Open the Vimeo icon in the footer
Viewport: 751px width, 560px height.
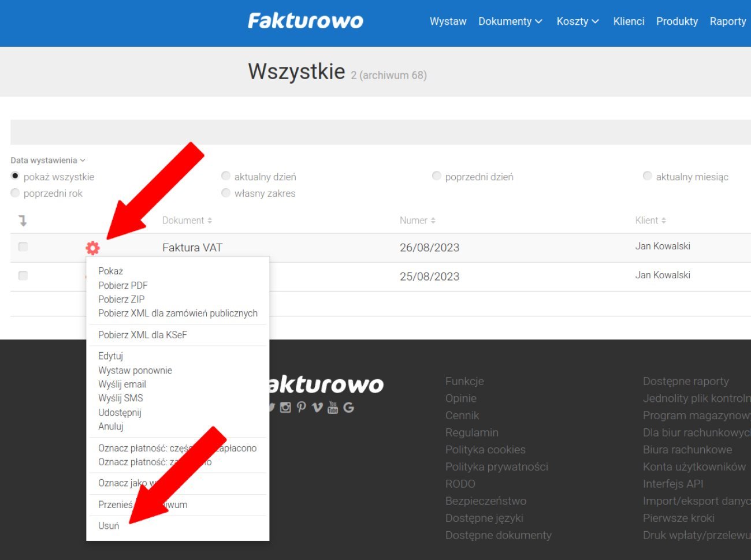coord(317,408)
